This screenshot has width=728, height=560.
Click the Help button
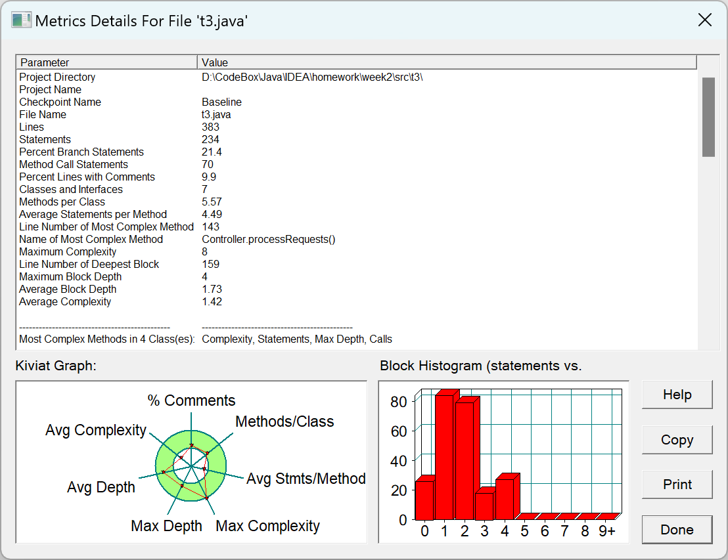677,395
